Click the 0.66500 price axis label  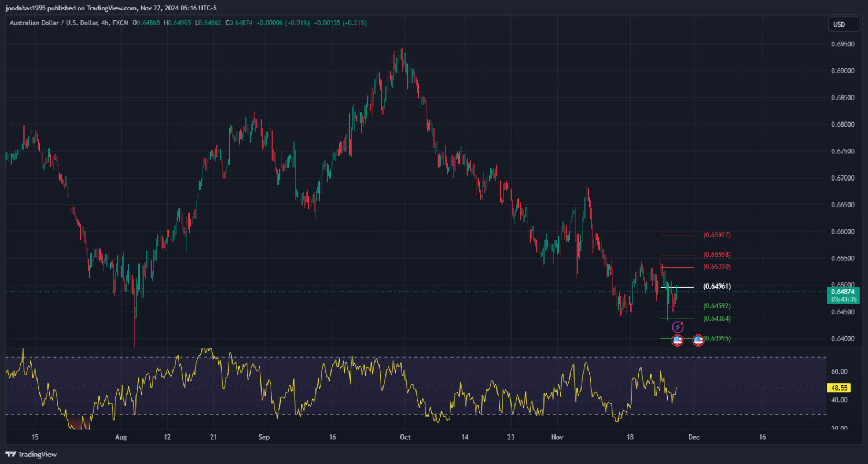tap(842, 205)
